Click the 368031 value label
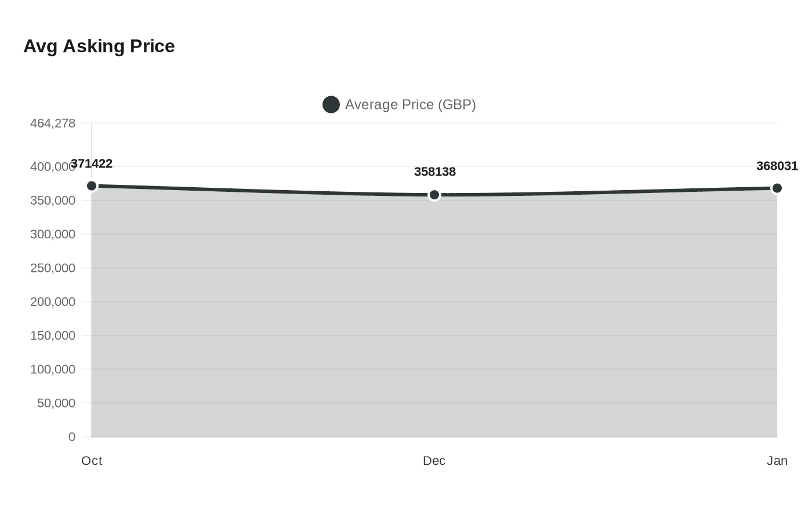Screen dimensions: 812x510 pos(777,166)
